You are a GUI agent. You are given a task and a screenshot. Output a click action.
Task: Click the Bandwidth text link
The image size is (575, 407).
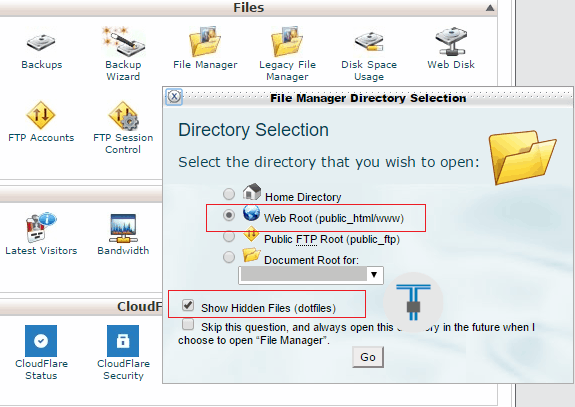coord(123,251)
